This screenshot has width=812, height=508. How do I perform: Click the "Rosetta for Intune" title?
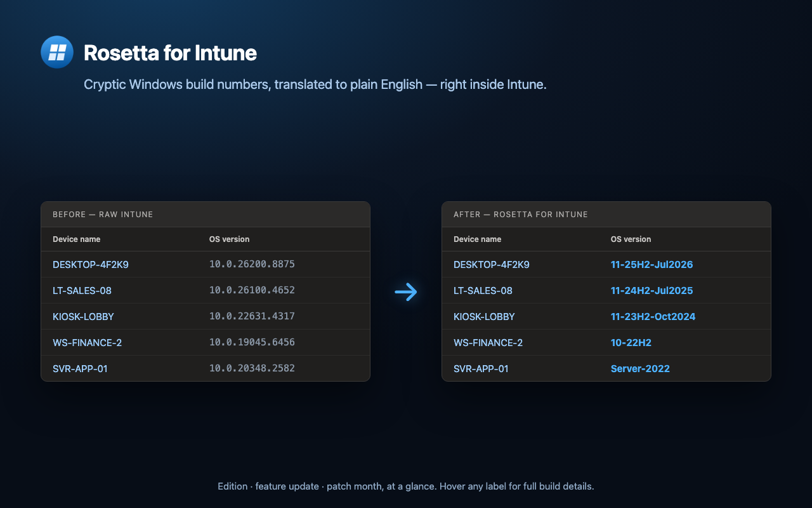(170, 53)
